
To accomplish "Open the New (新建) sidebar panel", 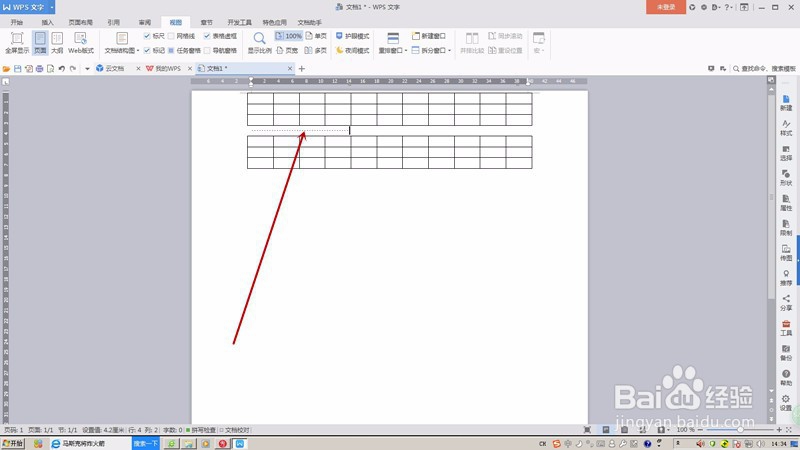I will (786, 103).
